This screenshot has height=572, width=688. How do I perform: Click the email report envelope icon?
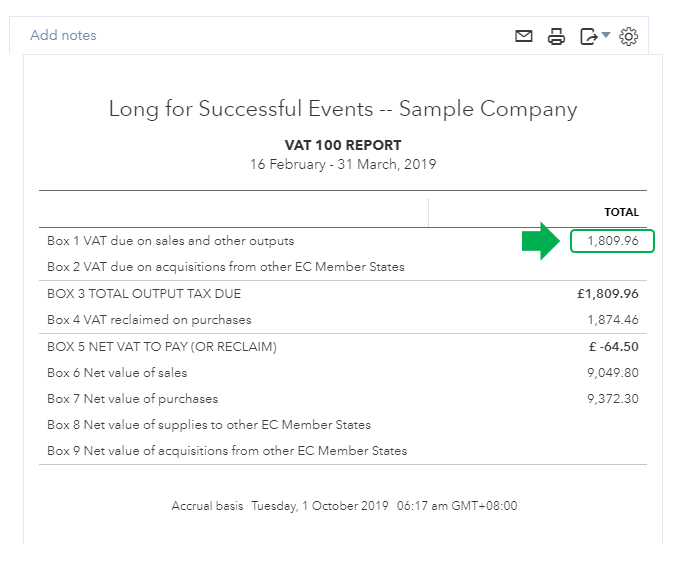tap(524, 37)
